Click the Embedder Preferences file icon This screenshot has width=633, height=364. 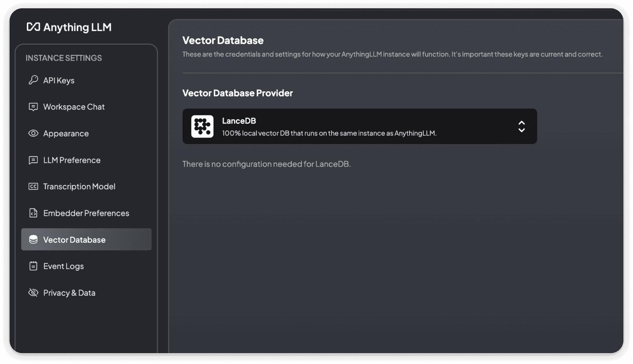(x=33, y=213)
